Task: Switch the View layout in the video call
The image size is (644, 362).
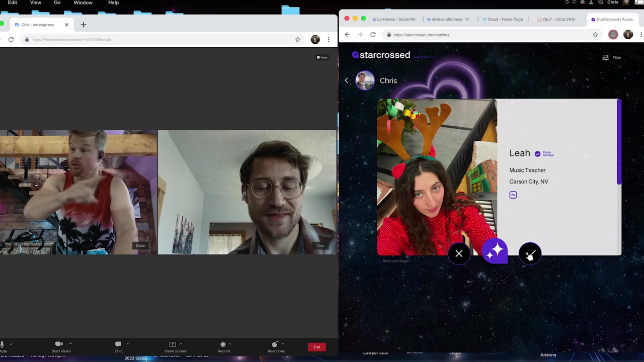Action: tap(322, 57)
